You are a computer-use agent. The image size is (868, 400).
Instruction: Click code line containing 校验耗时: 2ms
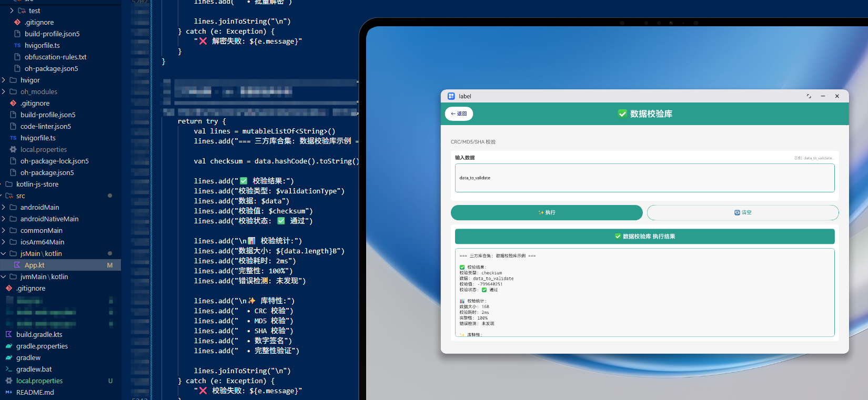(245, 261)
